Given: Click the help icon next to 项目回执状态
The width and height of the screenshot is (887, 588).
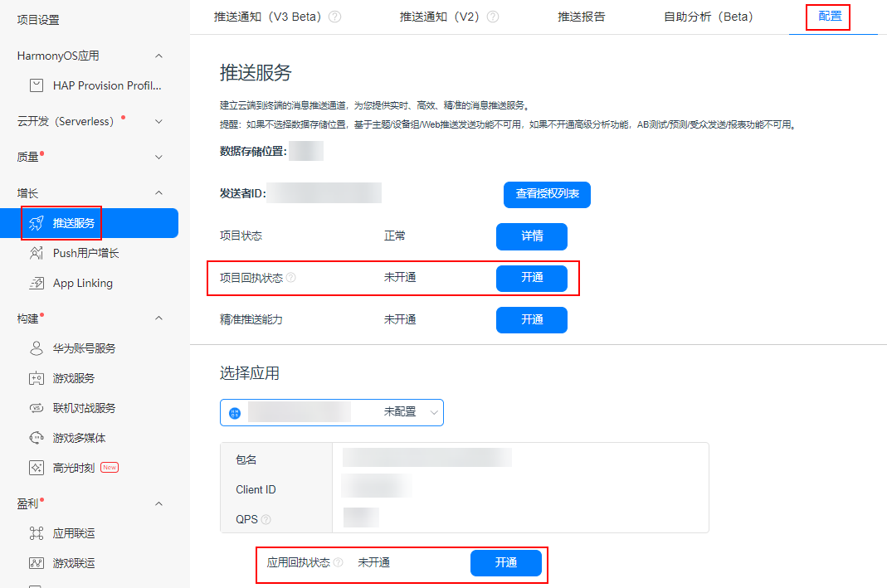Looking at the screenshot, I should (x=290, y=279).
